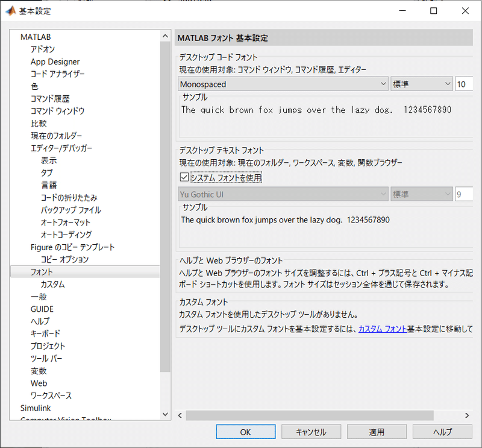Click the text font size field showing 9
The width and height of the screenshot is (482, 448).
tap(464, 194)
